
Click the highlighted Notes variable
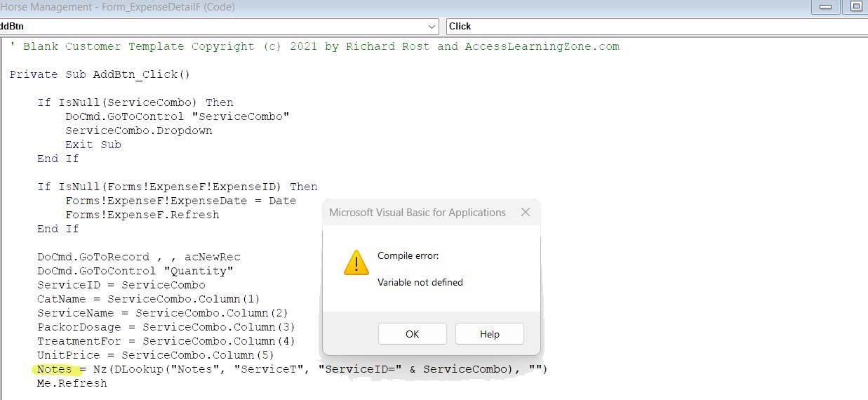54,369
